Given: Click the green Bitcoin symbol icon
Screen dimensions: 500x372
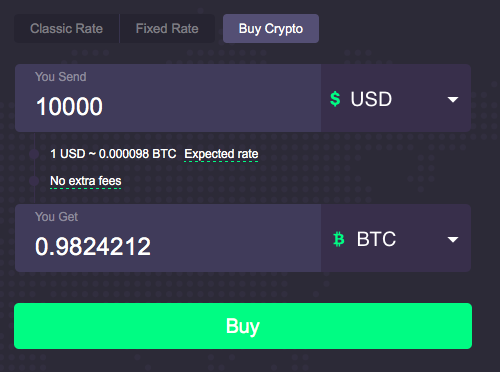Looking at the screenshot, I should coord(339,239).
